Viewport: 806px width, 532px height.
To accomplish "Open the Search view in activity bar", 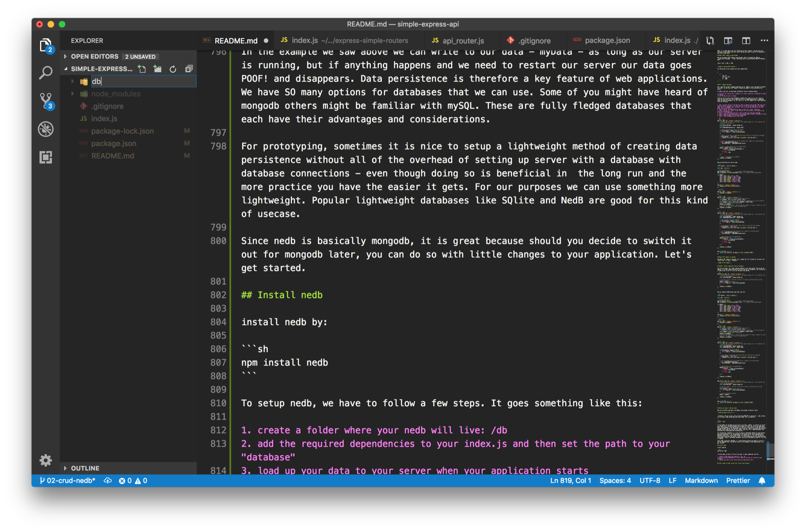I will [45, 73].
